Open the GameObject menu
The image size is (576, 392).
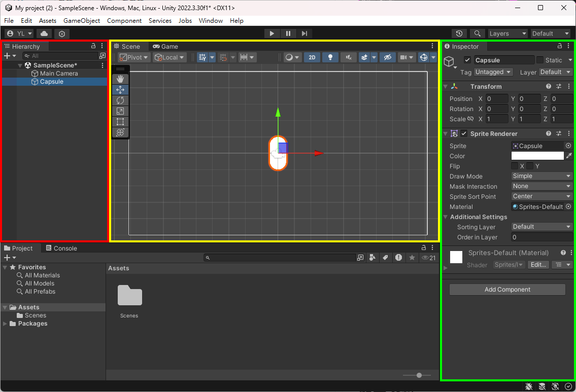[82, 21]
